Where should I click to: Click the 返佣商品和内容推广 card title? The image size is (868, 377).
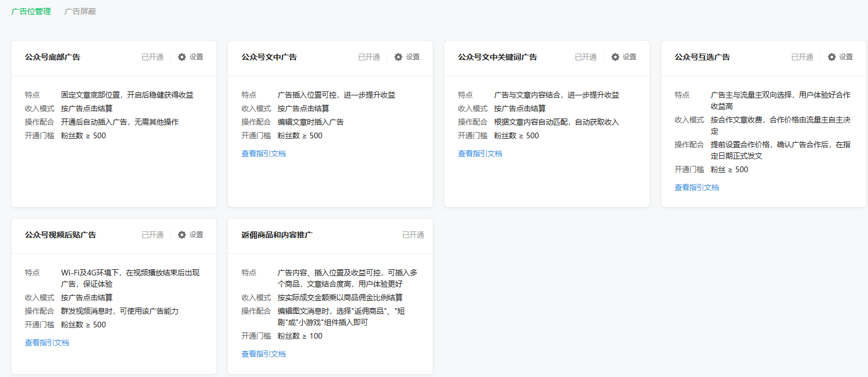tap(277, 235)
